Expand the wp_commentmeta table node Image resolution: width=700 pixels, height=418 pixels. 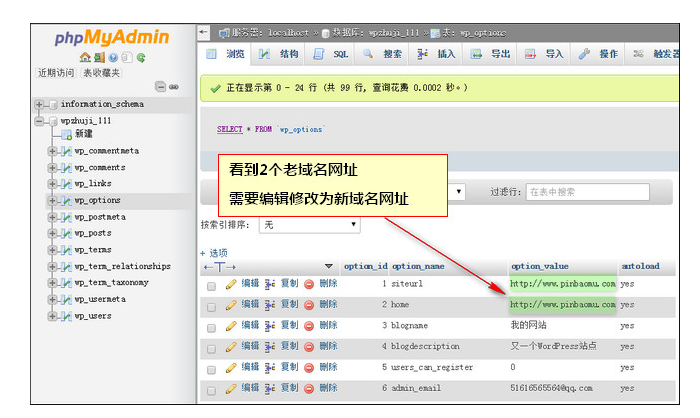pyautogui.click(x=52, y=151)
